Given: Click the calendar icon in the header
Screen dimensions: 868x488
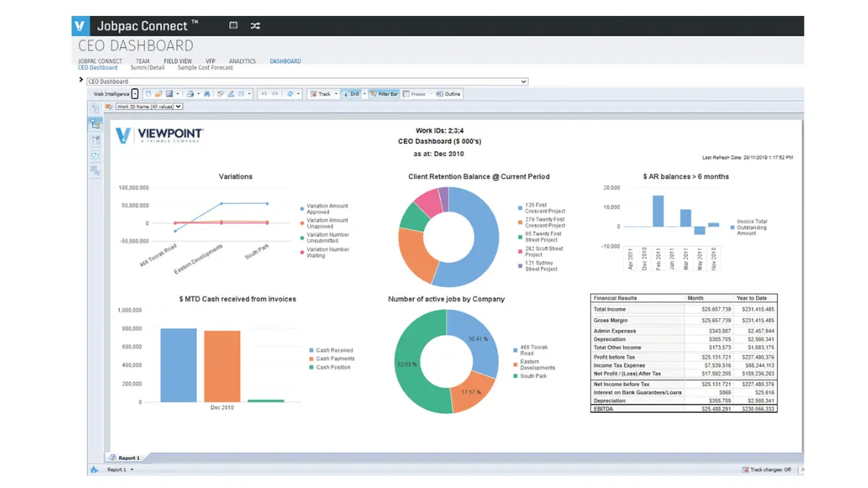Looking at the screenshot, I should click(234, 25).
